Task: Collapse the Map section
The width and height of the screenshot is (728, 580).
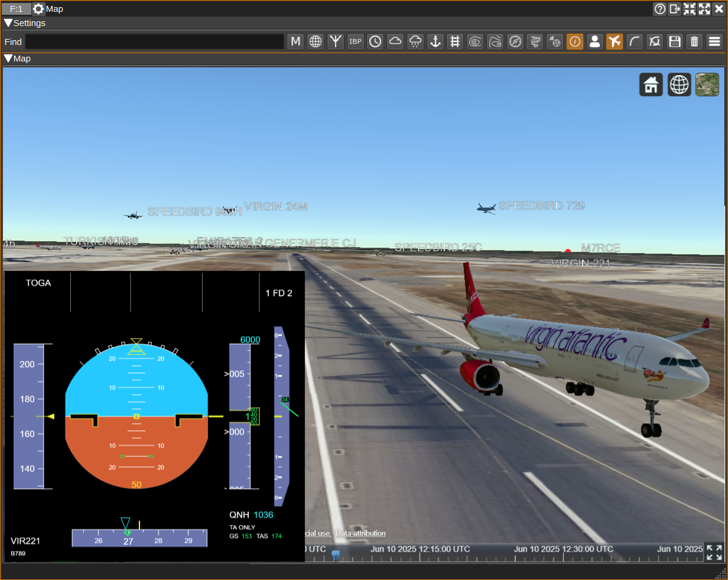Action: [8, 59]
